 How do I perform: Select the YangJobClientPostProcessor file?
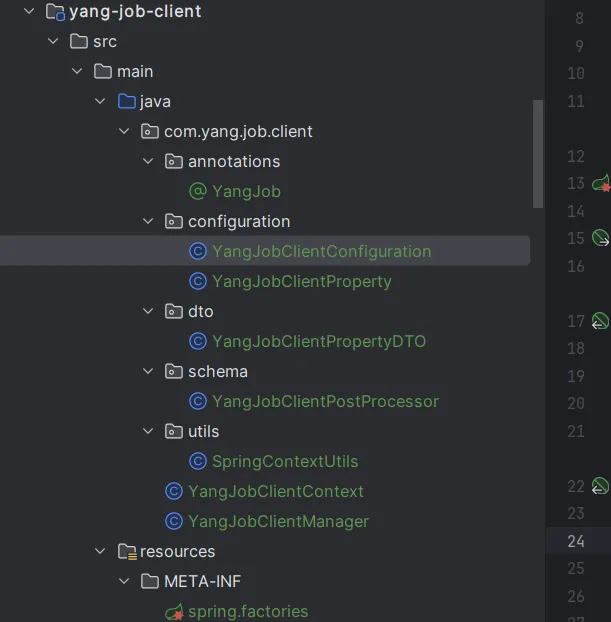(325, 401)
